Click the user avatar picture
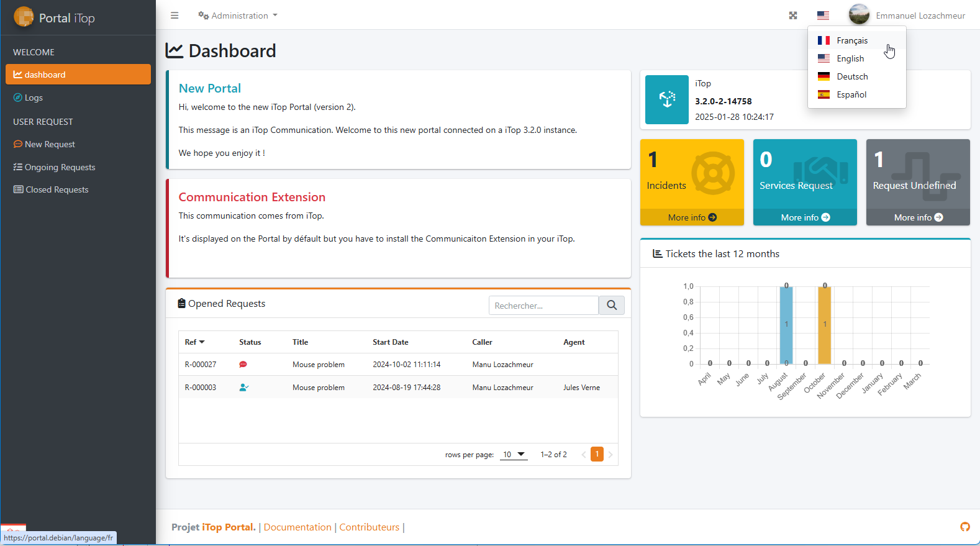 click(x=859, y=15)
